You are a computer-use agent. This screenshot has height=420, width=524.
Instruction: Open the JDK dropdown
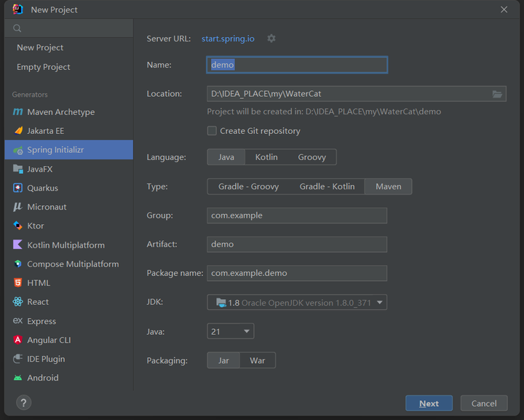[297, 303]
